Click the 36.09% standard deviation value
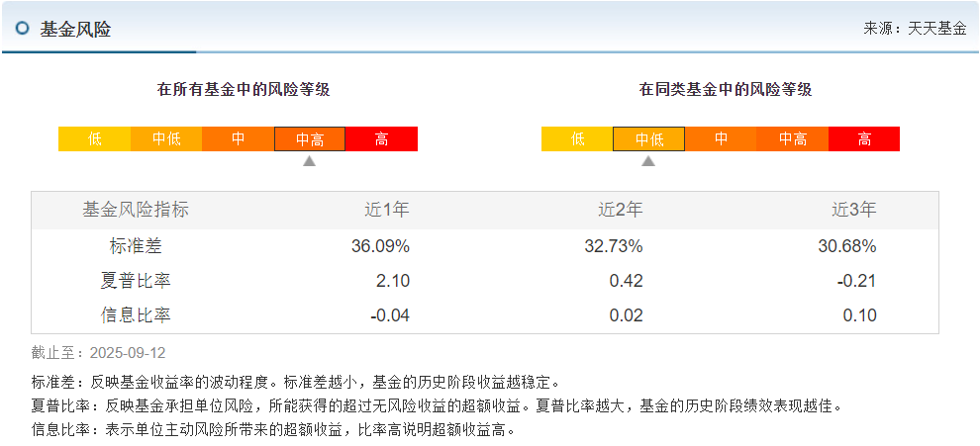Image resolution: width=980 pixels, height=446 pixels. [381, 247]
